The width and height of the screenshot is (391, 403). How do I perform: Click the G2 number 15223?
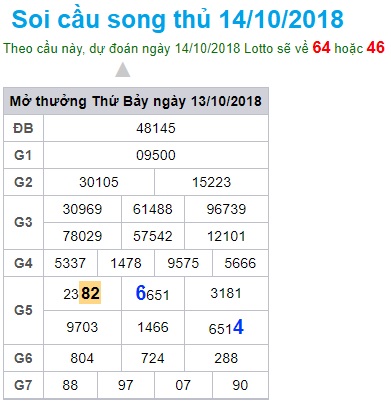(x=211, y=182)
